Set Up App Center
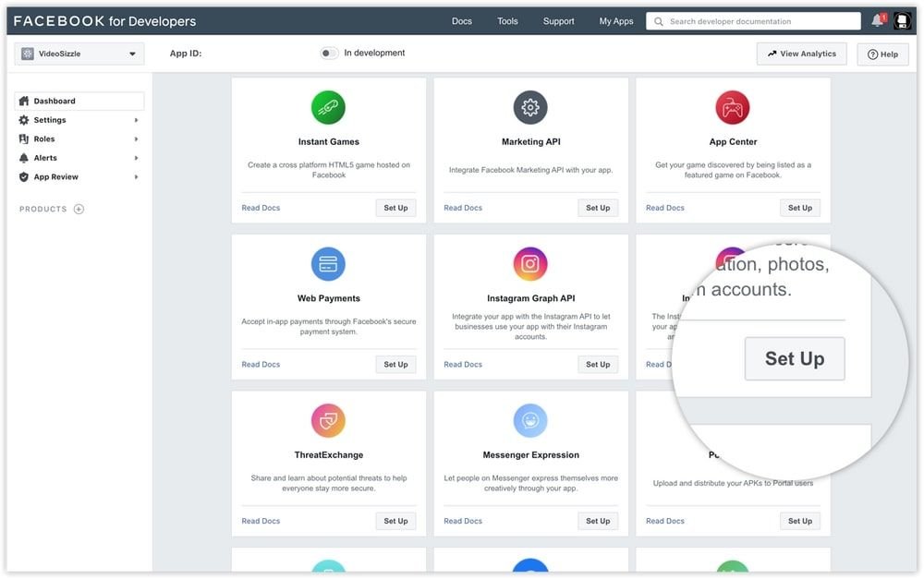 pyautogui.click(x=799, y=208)
